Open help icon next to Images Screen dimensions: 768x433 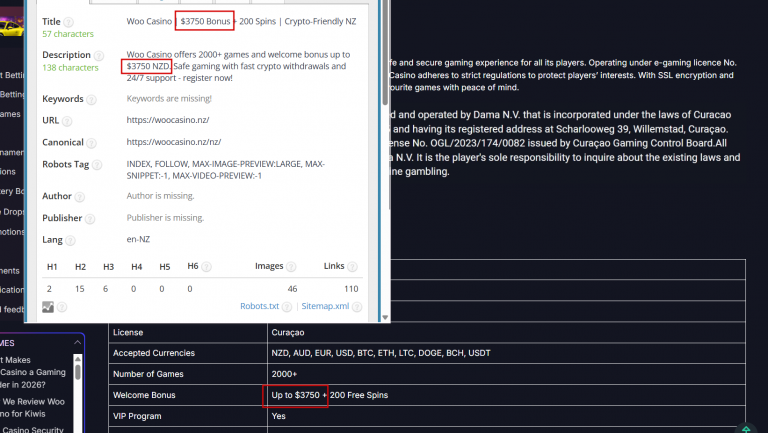pyautogui.click(x=291, y=266)
